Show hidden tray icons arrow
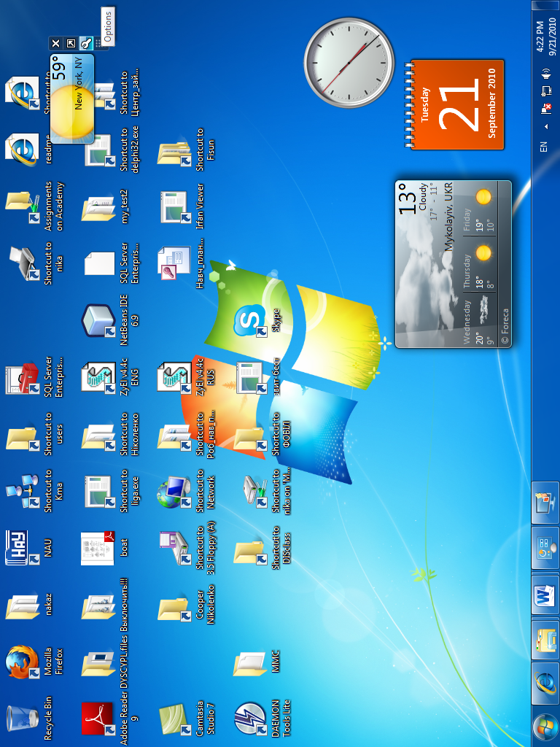Screen dimensions: 560x747 546,126
